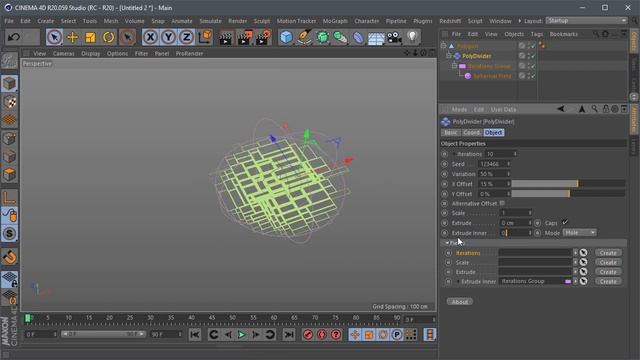Screen dimensions: 640x360
Task: Switch to Polygons mode in left sidebar
Action: pos(9,174)
